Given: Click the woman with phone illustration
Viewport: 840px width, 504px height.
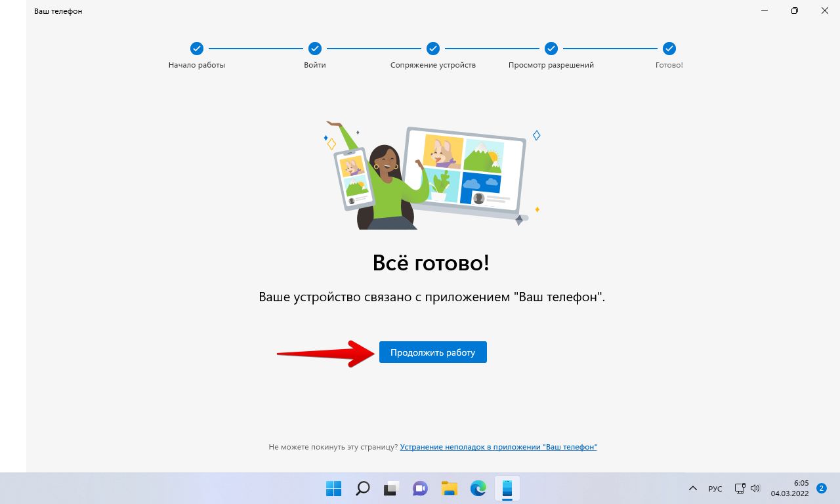Looking at the screenshot, I should point(431,175).
